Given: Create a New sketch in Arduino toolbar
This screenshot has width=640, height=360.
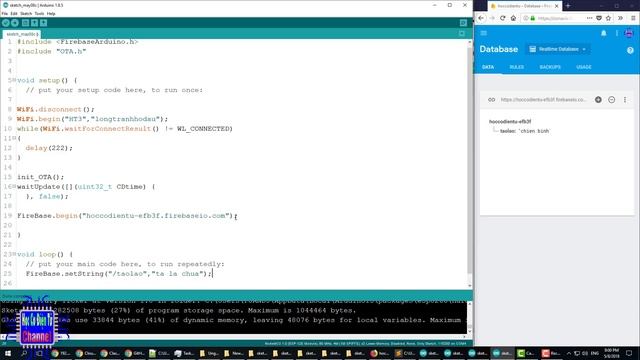Looking at the screenshot, I should tap(25, 23).
